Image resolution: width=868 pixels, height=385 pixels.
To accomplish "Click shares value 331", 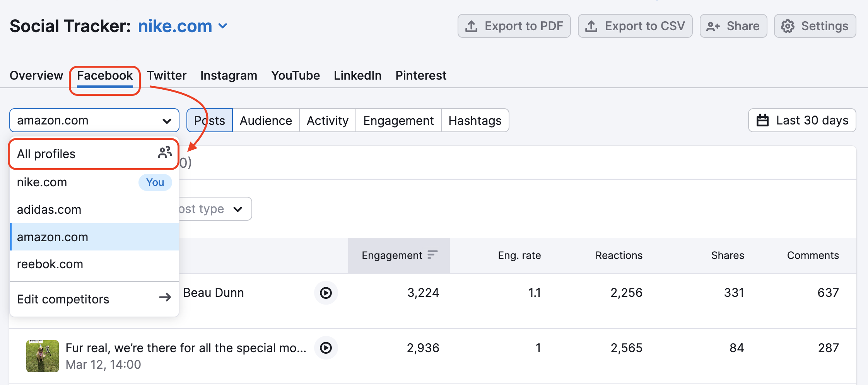I will click(734, 293).
